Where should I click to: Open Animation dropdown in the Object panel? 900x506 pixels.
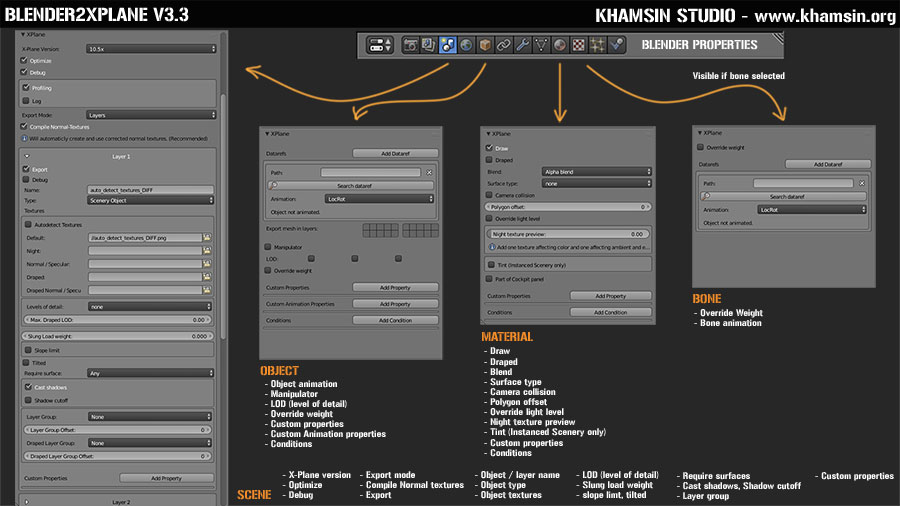pos(379,199)
